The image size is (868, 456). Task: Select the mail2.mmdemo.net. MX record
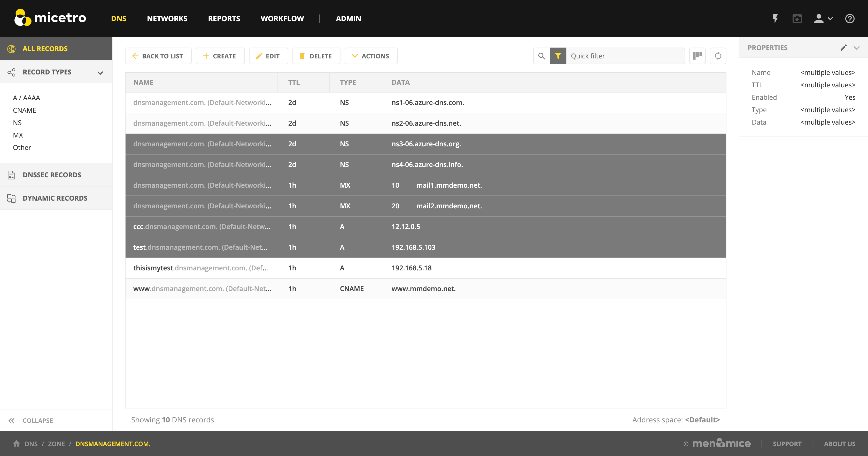click(425, 206)
